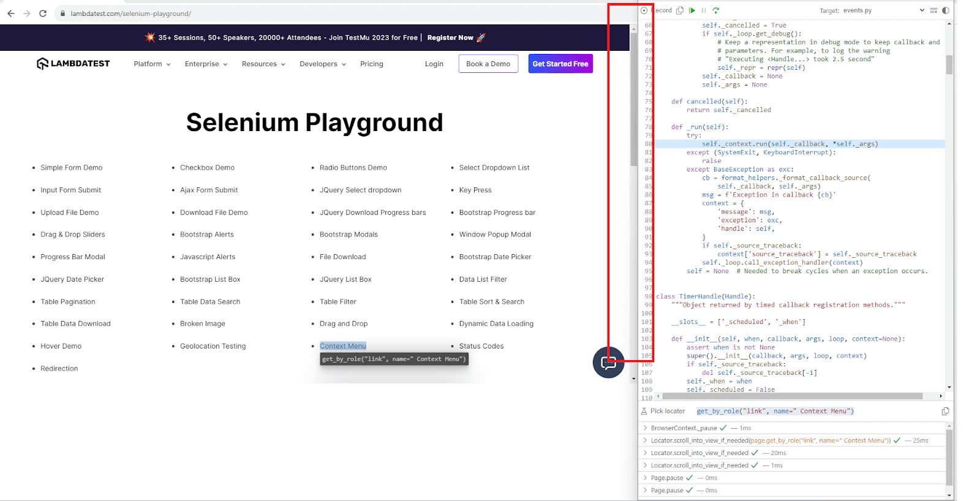Open Upload File Demo link
This screenshot has width=980, height=501.
point(70,213)
